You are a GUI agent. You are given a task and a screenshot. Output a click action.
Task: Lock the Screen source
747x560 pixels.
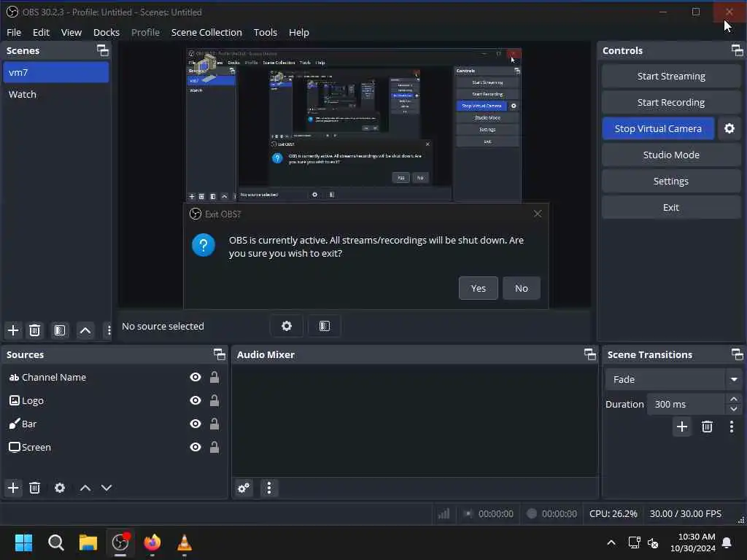(x=214, y=447)
